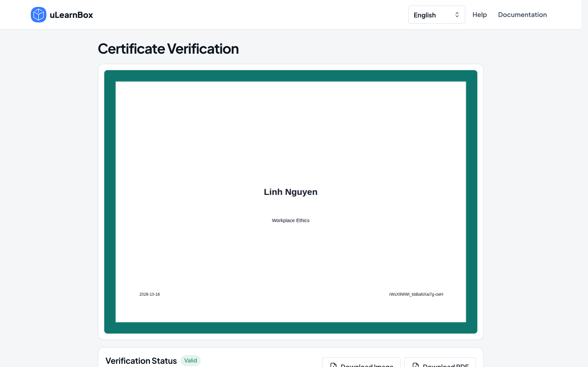Click the green Valid status badge
The image size is (588, 367).
[x=190, y=360]
